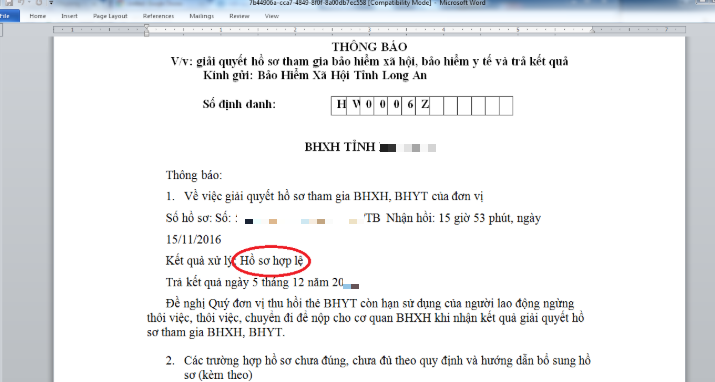The width and height of the screenshot is (715, 382).
Task: Click the "BHXH TỈNH" heading
Action: (340, 147)
